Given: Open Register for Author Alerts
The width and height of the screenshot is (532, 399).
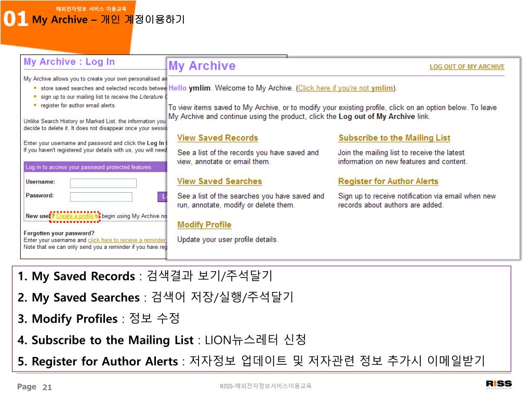Looking at the screenshot, I should pyautogui.click(x=388, y=181).
